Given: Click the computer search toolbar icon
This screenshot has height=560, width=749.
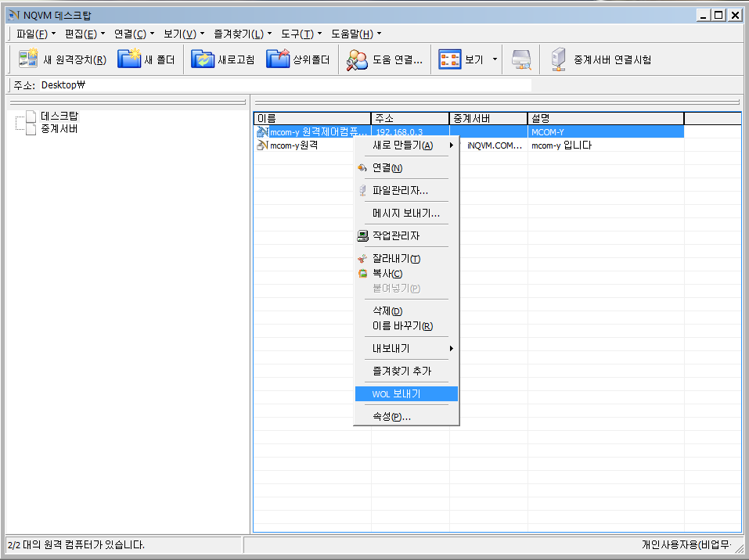Looking at the screenshot, I should (x=521, y=59).
